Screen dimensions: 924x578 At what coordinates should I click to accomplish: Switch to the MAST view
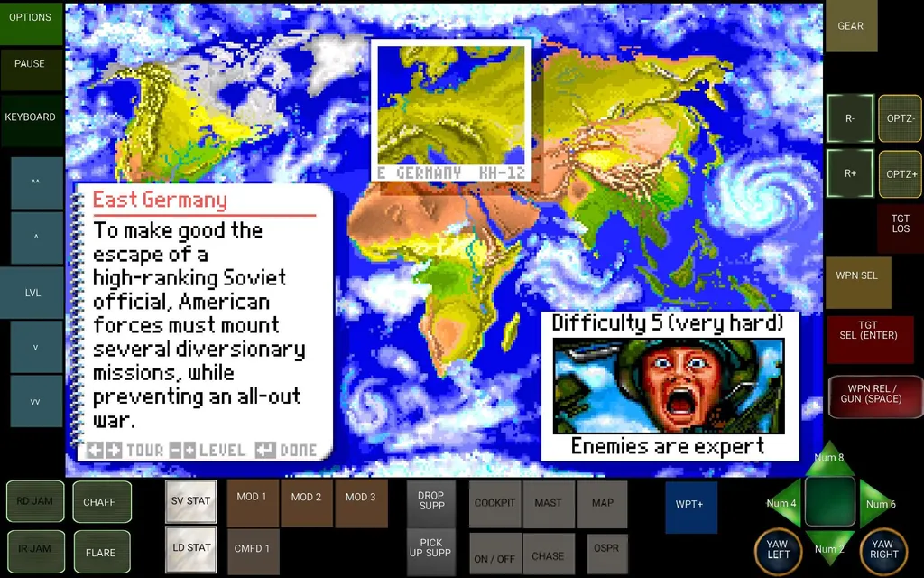549,504
